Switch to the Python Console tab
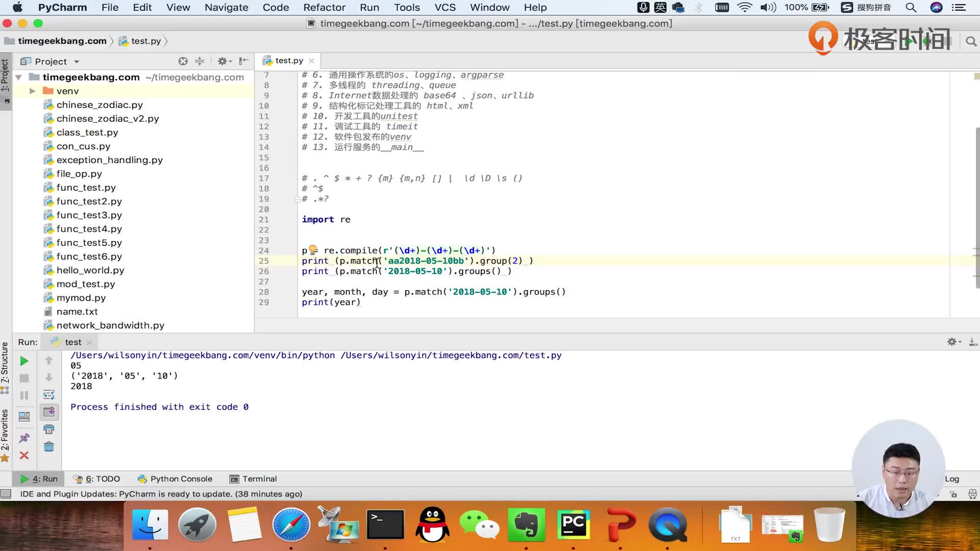 [x=175, y=479]
